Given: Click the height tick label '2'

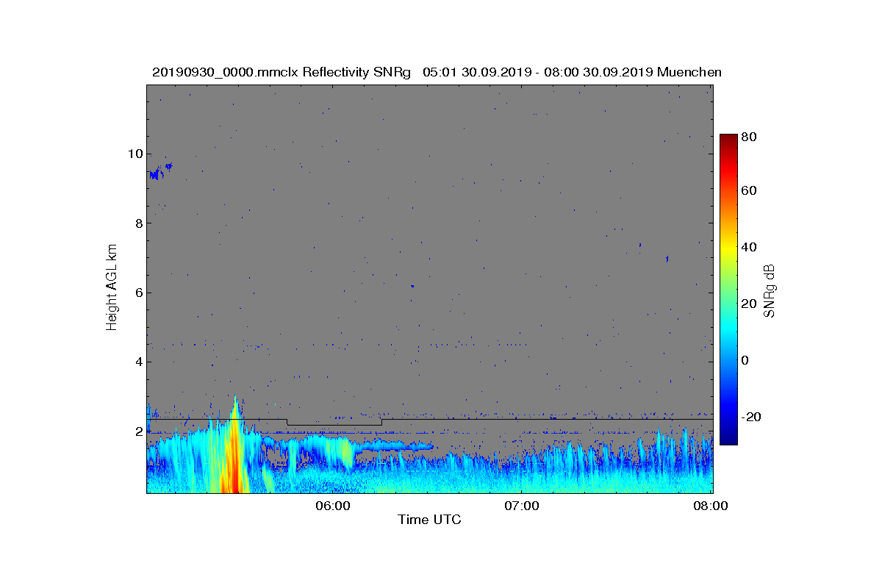Looking at the screenshot, I should [x=137, y=431].
